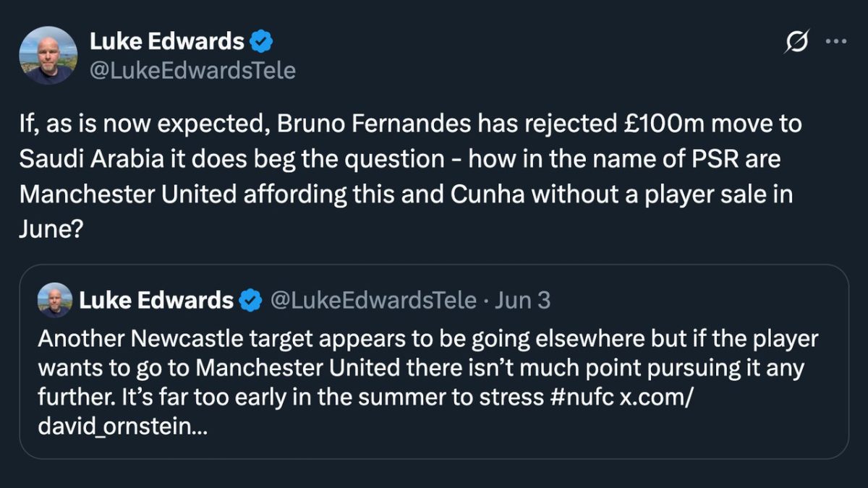Open @LukeEdwardsTele handle in the quoted tweet

tap(373, 300)
